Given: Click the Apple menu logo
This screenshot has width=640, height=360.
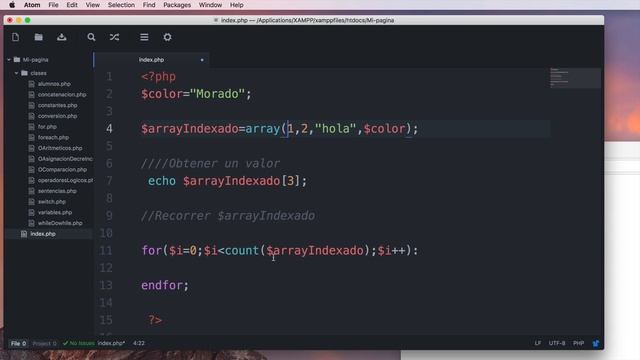Looking at the screenshot, I should (12, 5).
